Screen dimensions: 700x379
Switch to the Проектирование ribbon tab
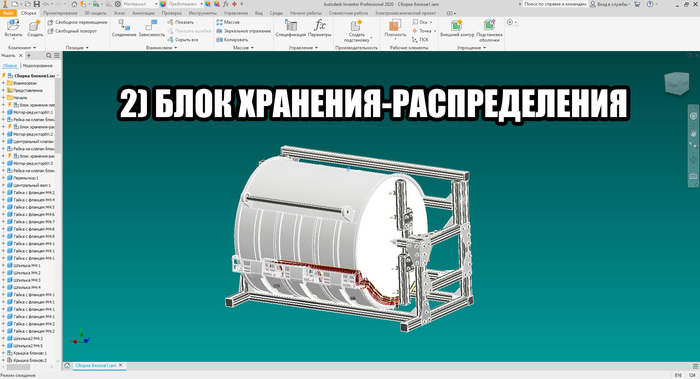[60, 13]
